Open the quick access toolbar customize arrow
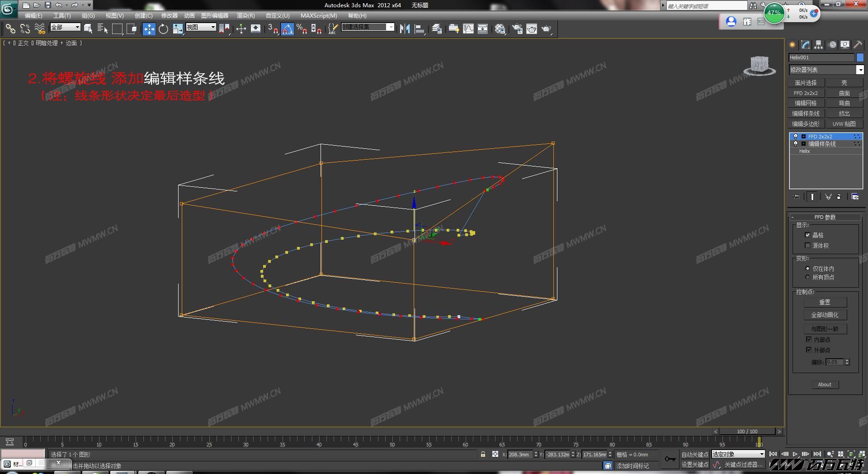 [89, 5]
